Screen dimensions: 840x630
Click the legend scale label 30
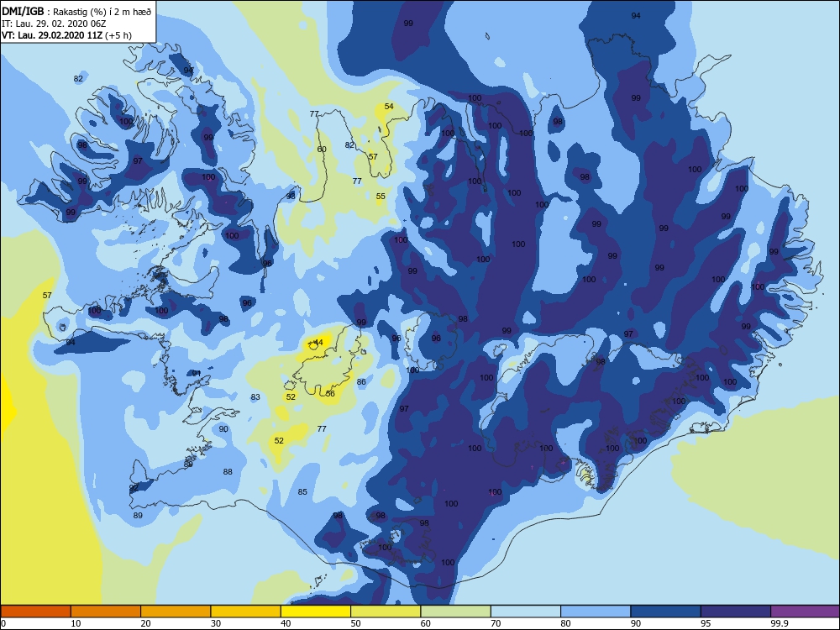[x=215, y=623]
